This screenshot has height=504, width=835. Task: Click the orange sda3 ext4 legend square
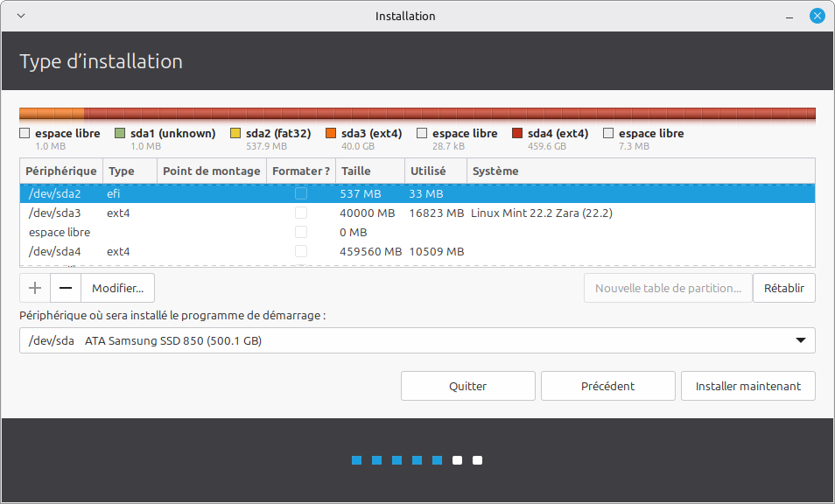coord(331,134)
